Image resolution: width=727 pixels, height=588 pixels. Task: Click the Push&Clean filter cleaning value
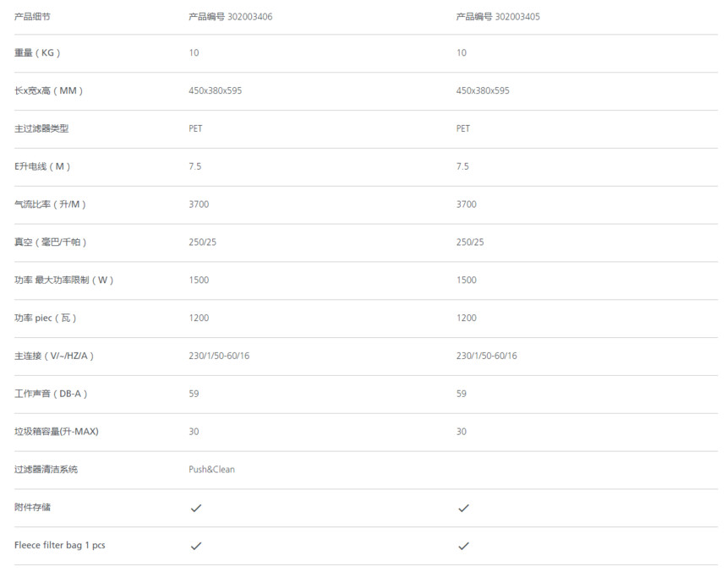[x=212, y=470]
